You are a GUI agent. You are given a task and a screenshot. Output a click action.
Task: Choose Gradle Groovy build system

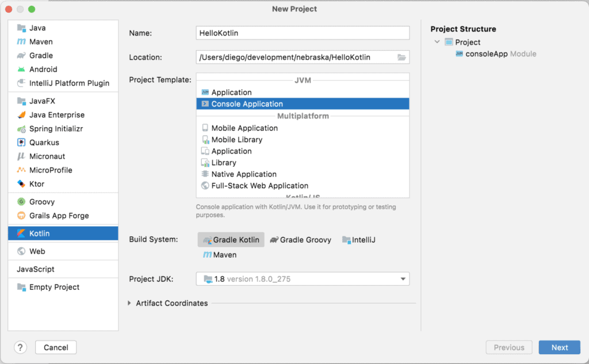click(300, 240)
